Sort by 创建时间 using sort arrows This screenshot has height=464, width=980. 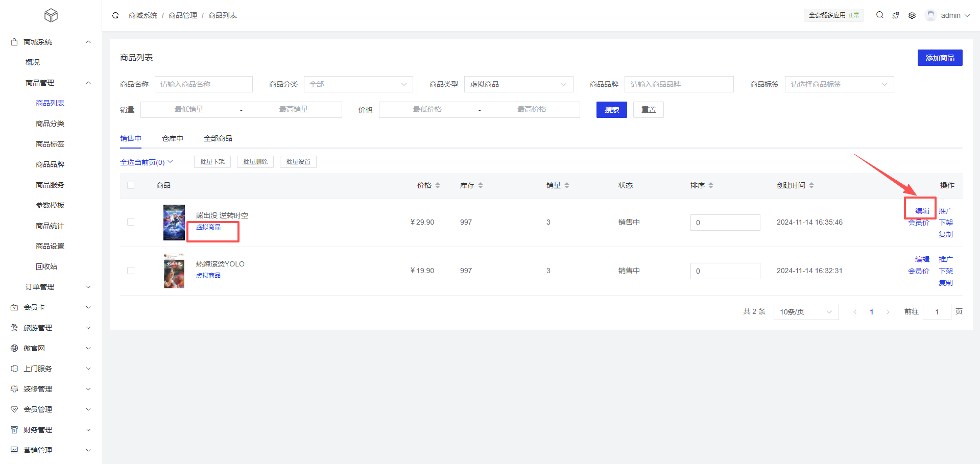(x=811, y=185)
